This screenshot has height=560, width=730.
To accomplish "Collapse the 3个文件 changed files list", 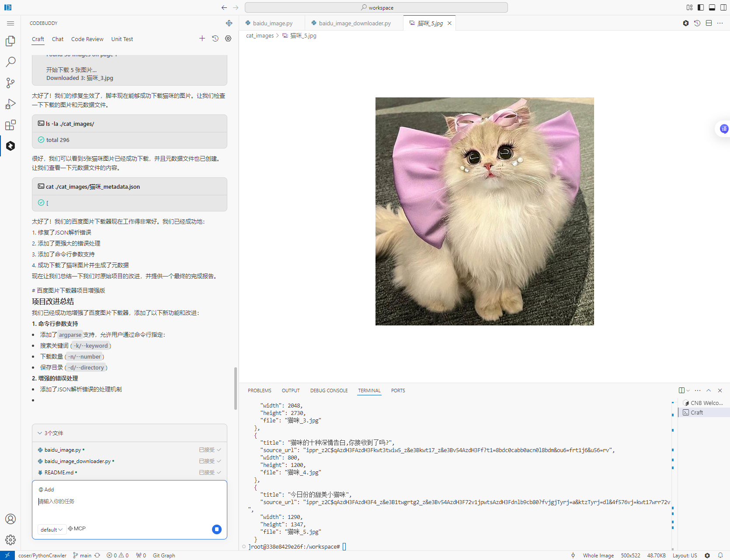I will click(40, 433).
